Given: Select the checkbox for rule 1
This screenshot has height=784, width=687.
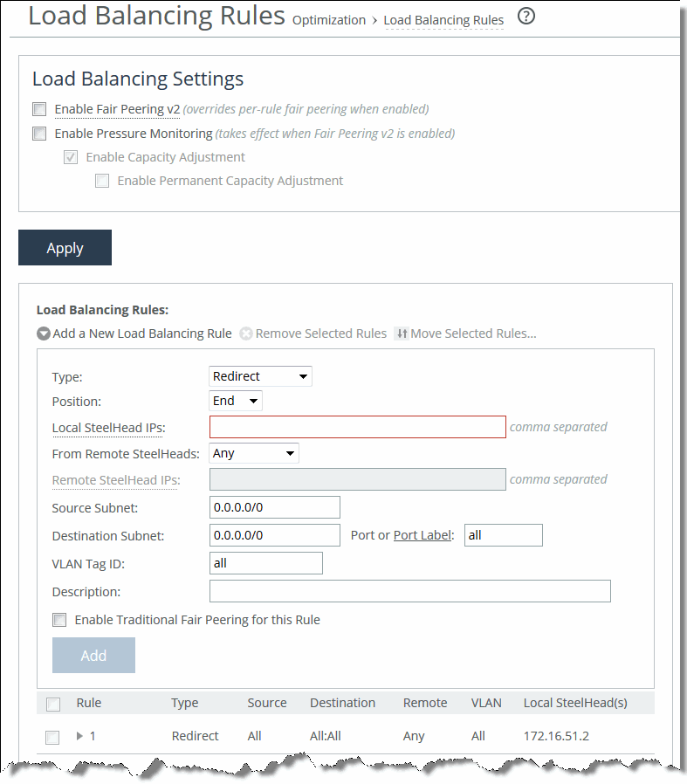Looking at the screenshot, I should click(x=52, y=737).
